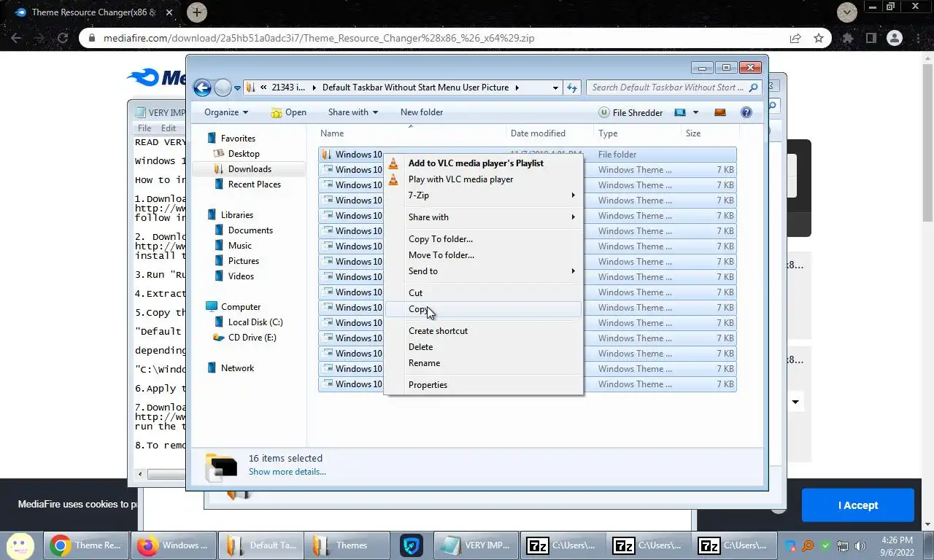Expand the Send to submenu
934x560 pixels.
tap(483, 271)
